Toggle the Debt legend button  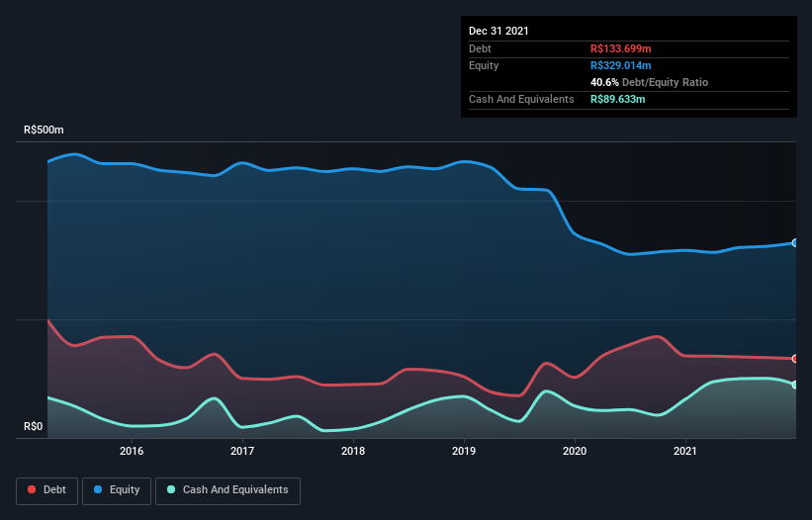46,490
